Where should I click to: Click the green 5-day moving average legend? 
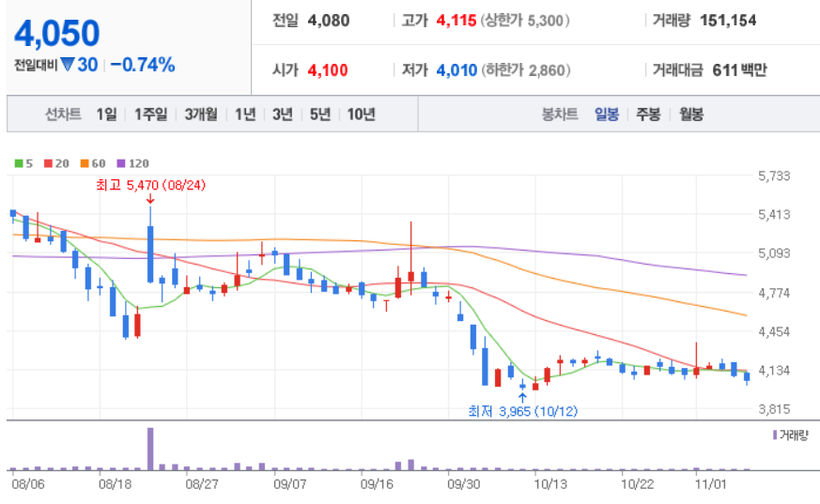23,163
